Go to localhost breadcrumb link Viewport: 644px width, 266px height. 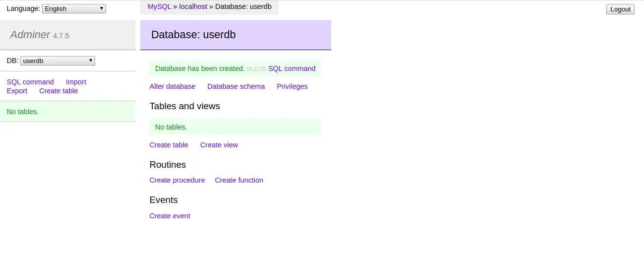[193, 7]
